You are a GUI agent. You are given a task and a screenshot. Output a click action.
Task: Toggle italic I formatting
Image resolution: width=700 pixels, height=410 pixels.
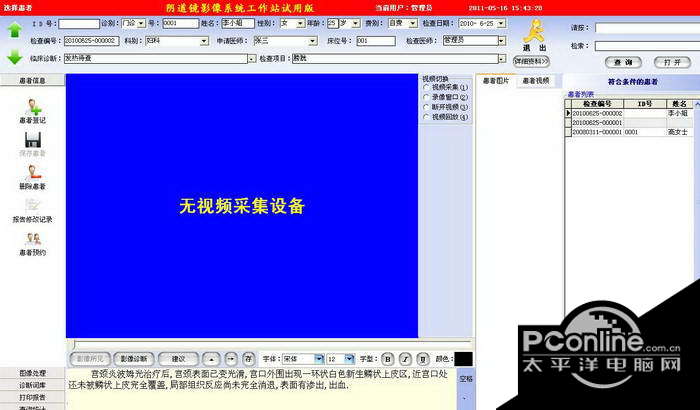click(x=405, y=359)
